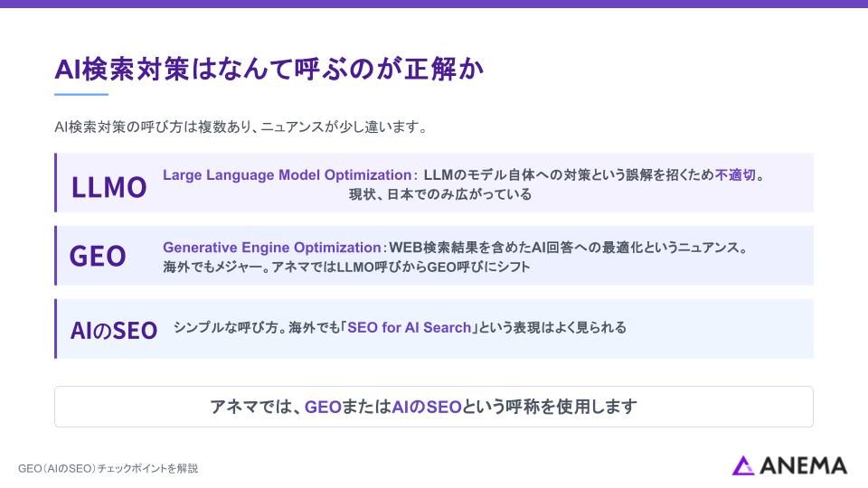The width and height of the screenshot is (868, 488).
Task: Click という呼称を使用します in the summary box
Action: [x=550, y=407]
